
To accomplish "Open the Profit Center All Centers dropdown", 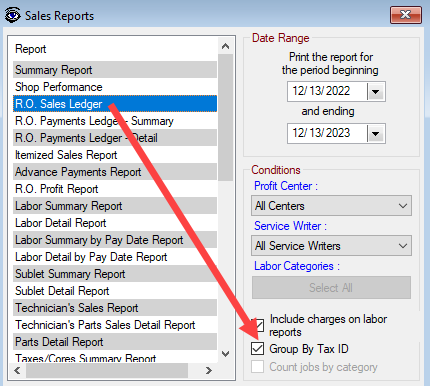I will [x=331, y=206].
